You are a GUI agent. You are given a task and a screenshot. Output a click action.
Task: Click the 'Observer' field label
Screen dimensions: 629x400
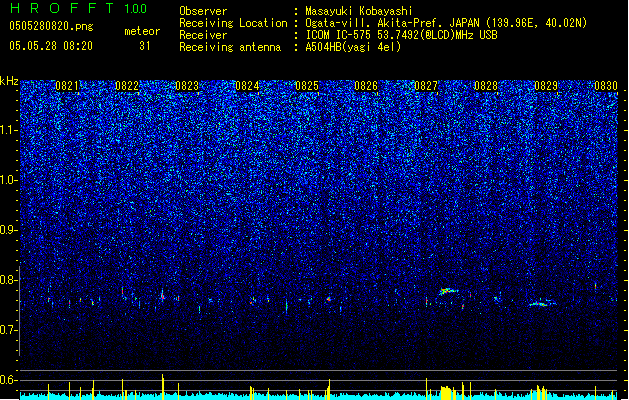pyautogui.click(x=203, y=11)
